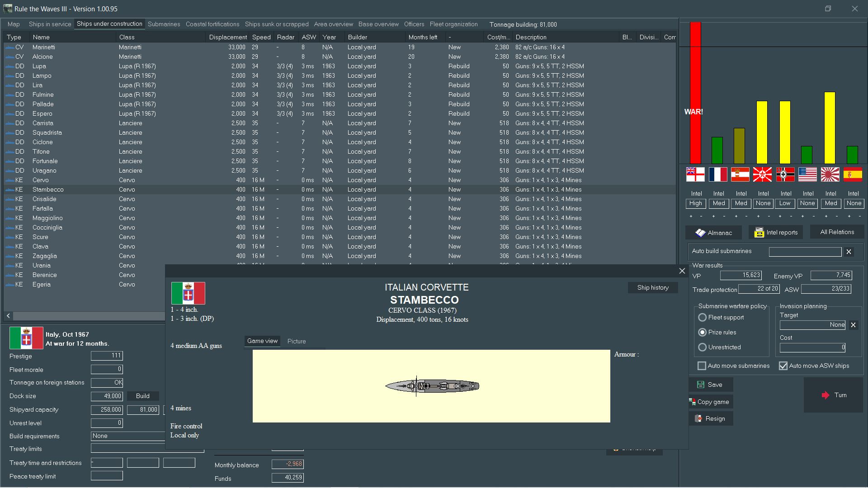Click the United States flag icon
This screenshot has width=868, height=488.
click(807, 174)
